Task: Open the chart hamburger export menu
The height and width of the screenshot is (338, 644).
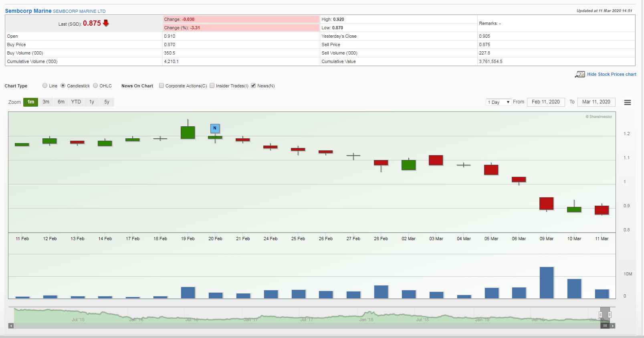Action: pos(628,103)
